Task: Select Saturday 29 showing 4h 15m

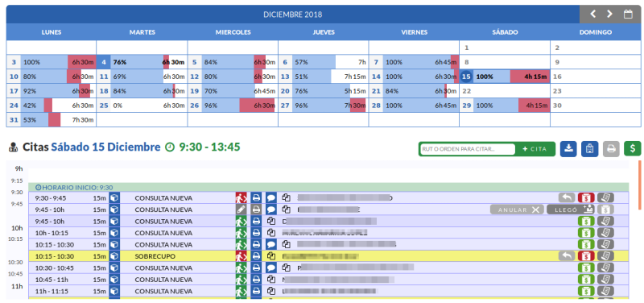Action: click(x=505, y=106)
